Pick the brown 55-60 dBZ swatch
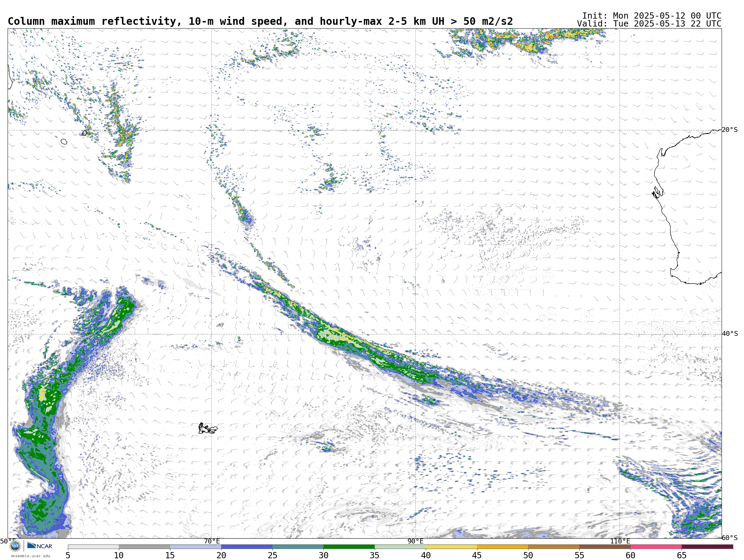744x560 pixels. pyautogui.click(x=605, y=547)
